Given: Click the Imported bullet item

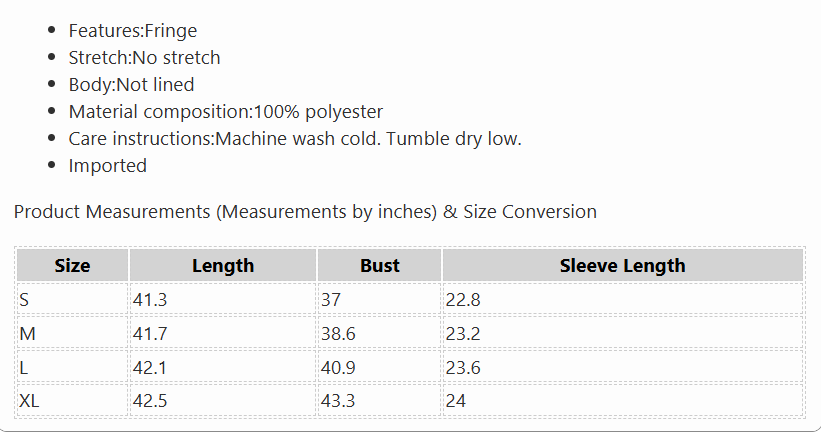Looking at the screenshot, I should [108, 166].
